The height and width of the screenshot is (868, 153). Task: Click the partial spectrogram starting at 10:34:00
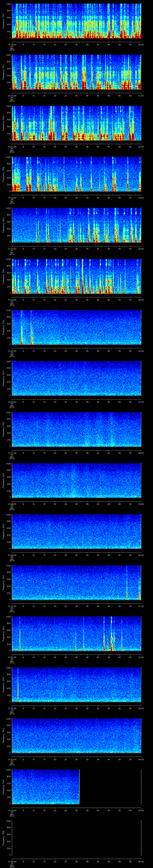46,787
